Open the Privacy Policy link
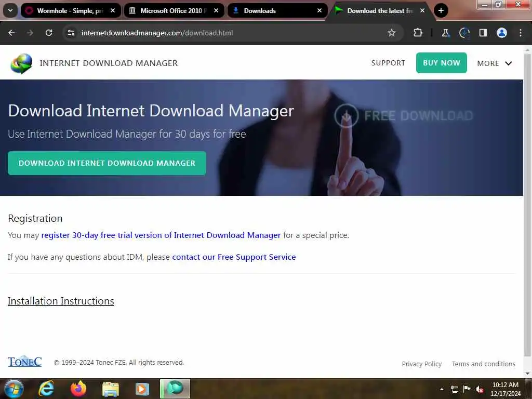The width and height of the screenshot is (532, 399). [x=422, y=364]
